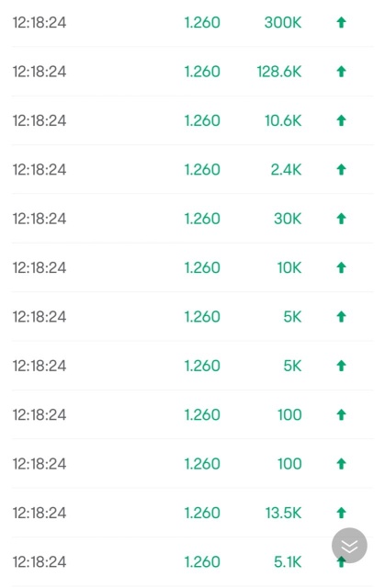The width and height of the screenshot is (385, 588).
Task: Click timestamp on the 2.4K trade row
Action: (40, 169)
